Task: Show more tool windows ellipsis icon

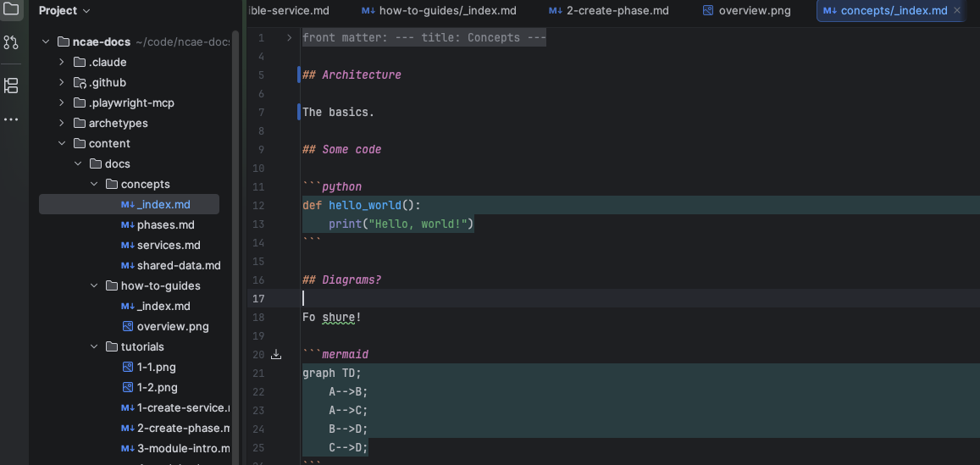Action: 11,119
